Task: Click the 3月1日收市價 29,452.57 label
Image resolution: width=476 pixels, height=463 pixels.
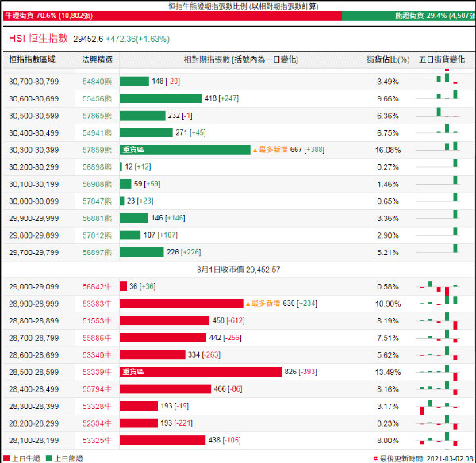Action: coord(238,270)
